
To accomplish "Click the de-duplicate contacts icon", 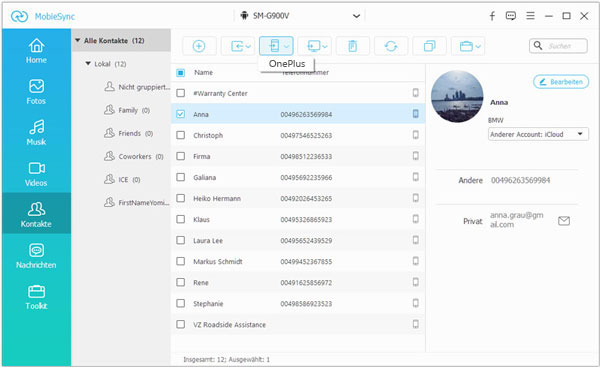I will (x=429, y=46).
